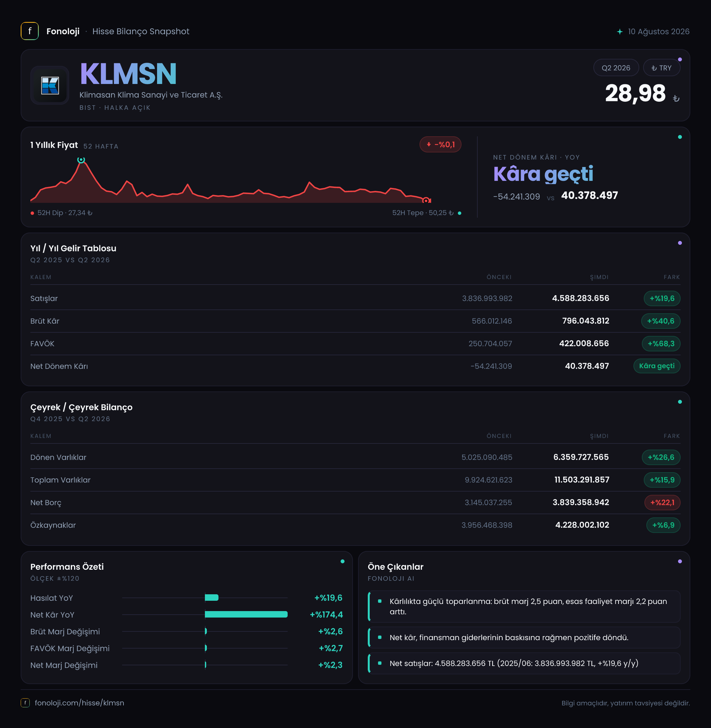Click the Net Marj Değişimi +%2,3 value
This screenshot has width=711, height=728.
pos(330,665)
